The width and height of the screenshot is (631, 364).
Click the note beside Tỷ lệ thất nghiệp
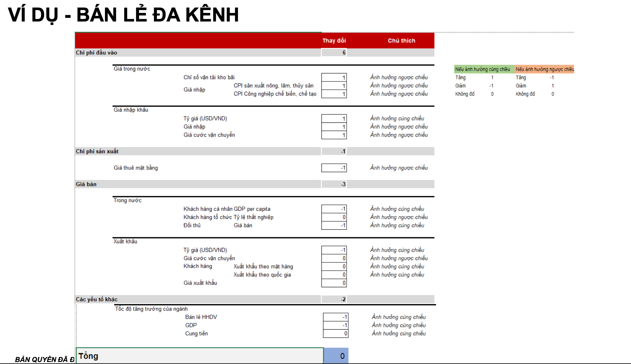(399, 217)
